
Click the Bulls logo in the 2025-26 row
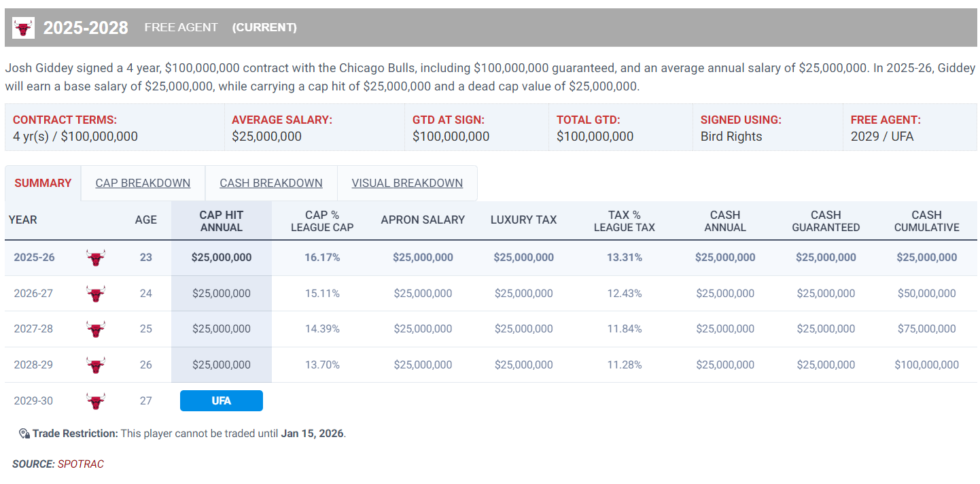tap(96, 258)
